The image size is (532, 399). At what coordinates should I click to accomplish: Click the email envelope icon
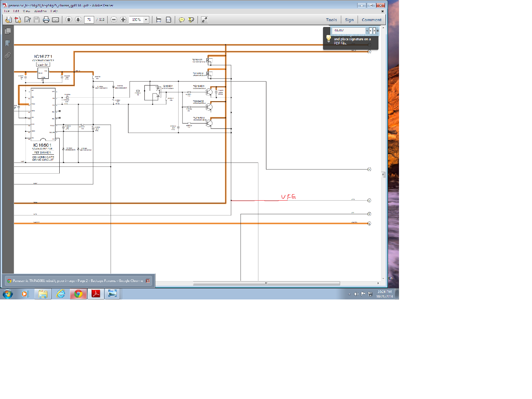(x=55, y=20)
